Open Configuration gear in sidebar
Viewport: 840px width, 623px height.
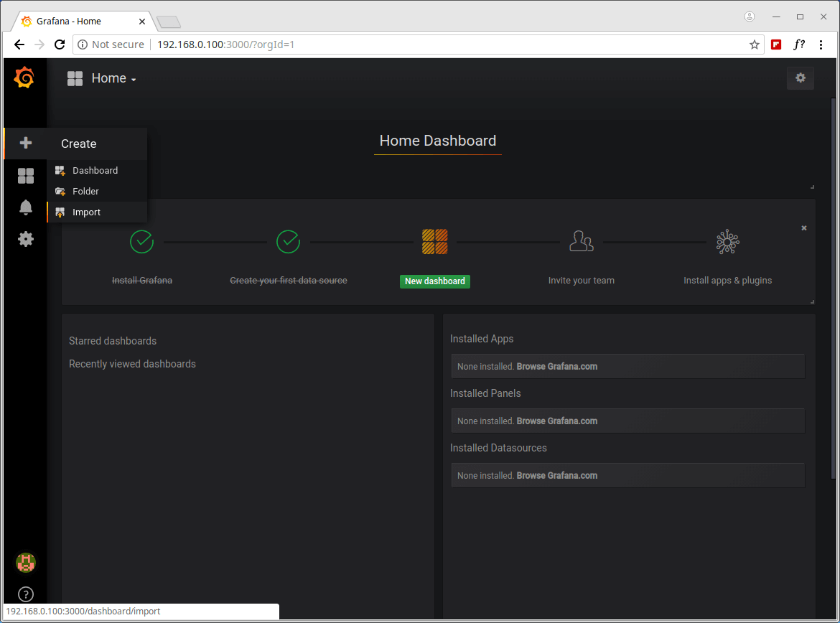[26, 239]
